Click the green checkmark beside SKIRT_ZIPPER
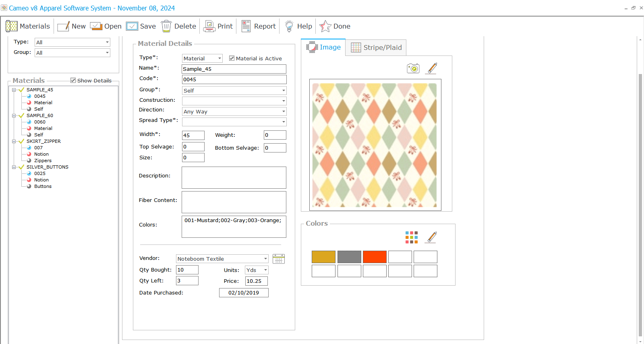Screen dimensions: 644x344 point(22,141)
